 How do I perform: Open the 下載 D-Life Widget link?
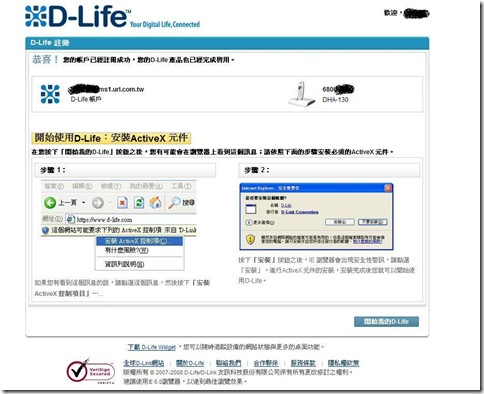[x=152, y=347]
